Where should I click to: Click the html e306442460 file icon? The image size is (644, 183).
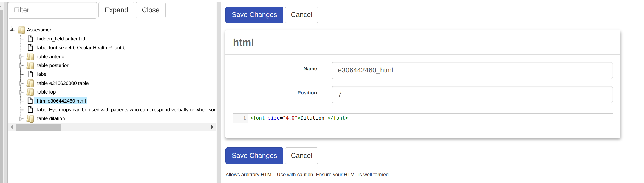click(30, 101)
